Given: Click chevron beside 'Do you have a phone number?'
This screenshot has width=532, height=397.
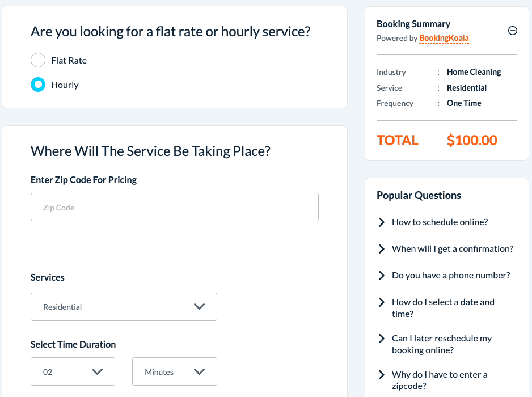Looking at the screenshot, I should point(382,276).
